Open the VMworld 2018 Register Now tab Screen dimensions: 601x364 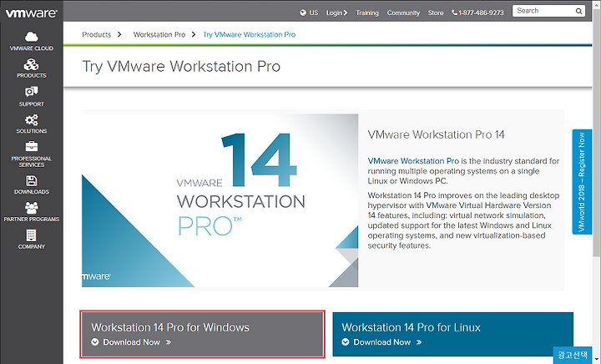[582, 182]
